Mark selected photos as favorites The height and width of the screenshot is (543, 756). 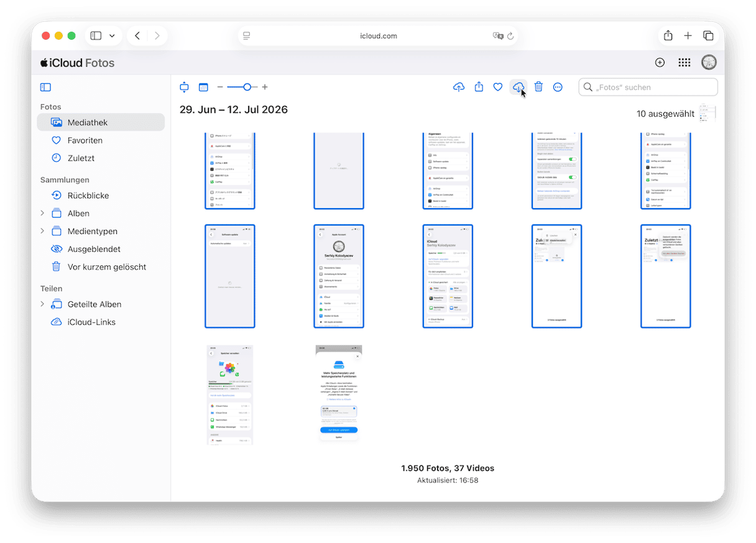click(498, 88)
